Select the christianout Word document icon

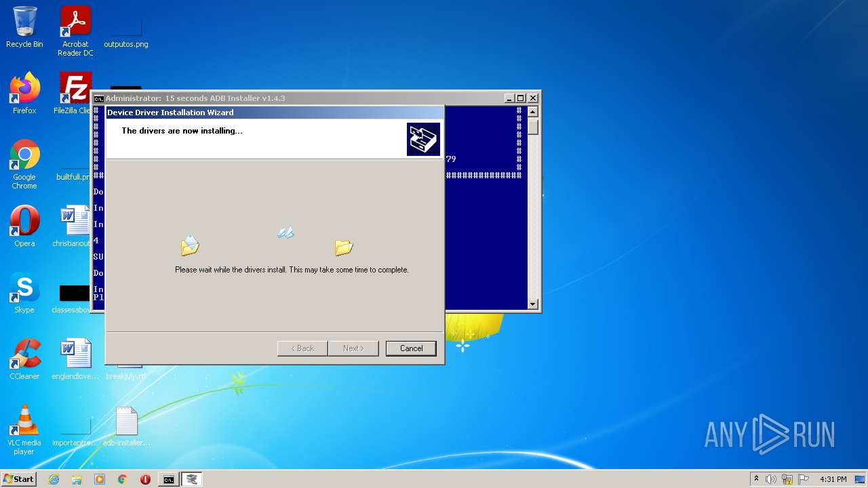click(73, 226)
